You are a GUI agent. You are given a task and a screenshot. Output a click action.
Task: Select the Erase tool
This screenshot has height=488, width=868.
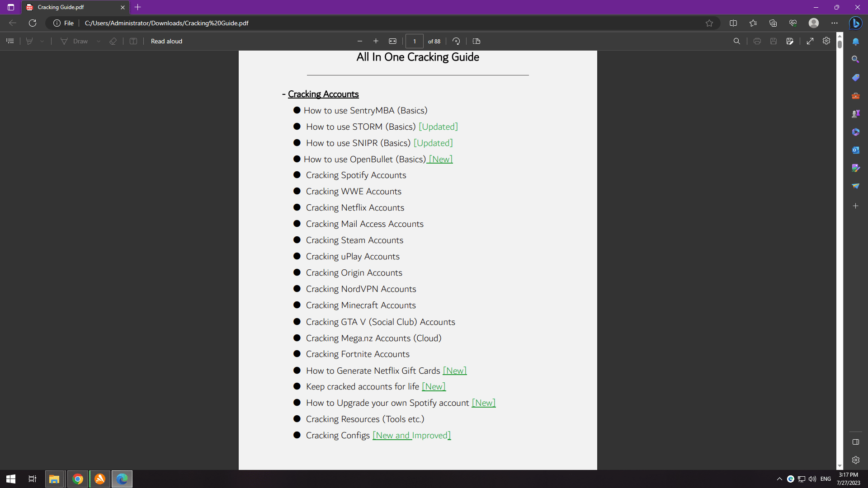point(113,41)
